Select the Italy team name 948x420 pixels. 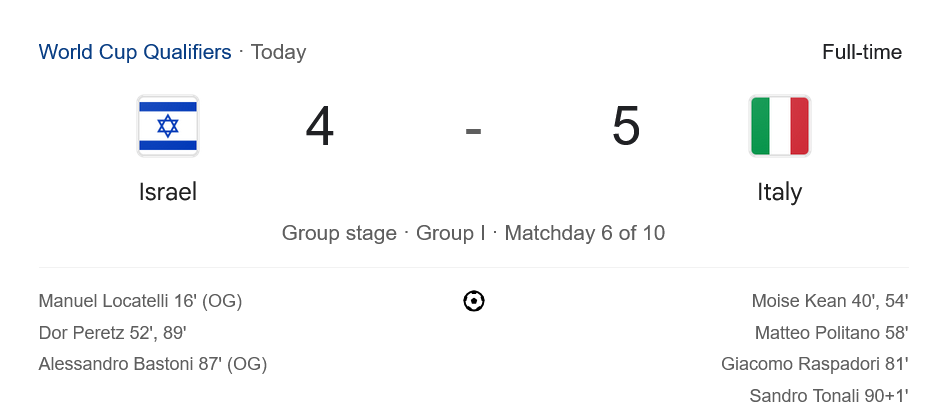pos(779,192)
